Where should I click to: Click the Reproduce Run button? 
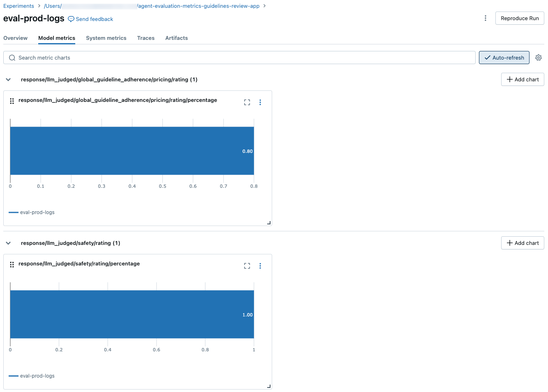pos(519,18)
